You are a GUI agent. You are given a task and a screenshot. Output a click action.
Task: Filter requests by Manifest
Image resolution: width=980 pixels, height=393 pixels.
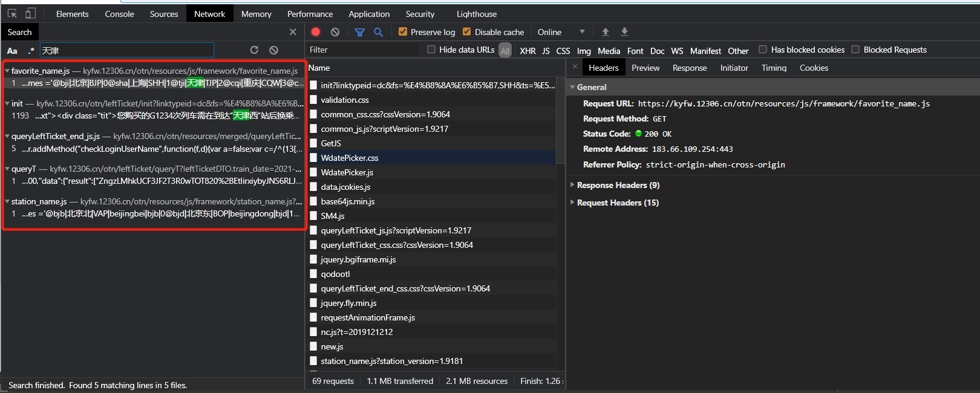(x=705, y=51)
